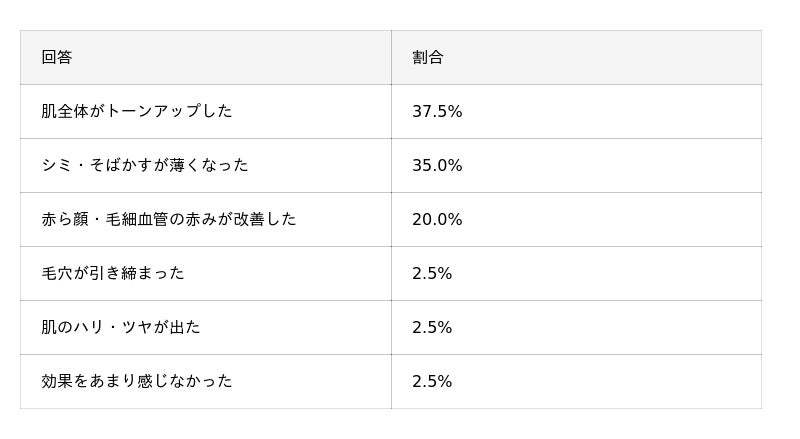This screenshot has width=800, height=439.
Task: Click the 肌のハリ・ツヤが出た answer cell
Action: click(x=120, y=327)
